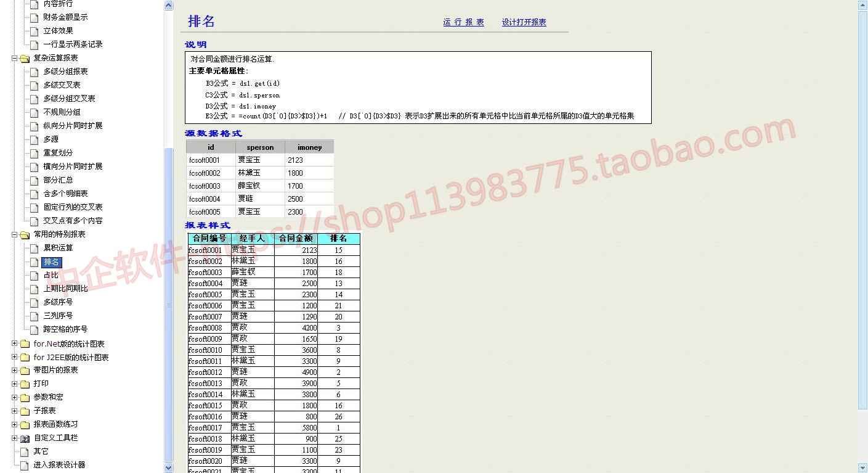Select 固定行列的交叉表 in the tree
This screenshot has height=473, width=868.
click(73, 207)
